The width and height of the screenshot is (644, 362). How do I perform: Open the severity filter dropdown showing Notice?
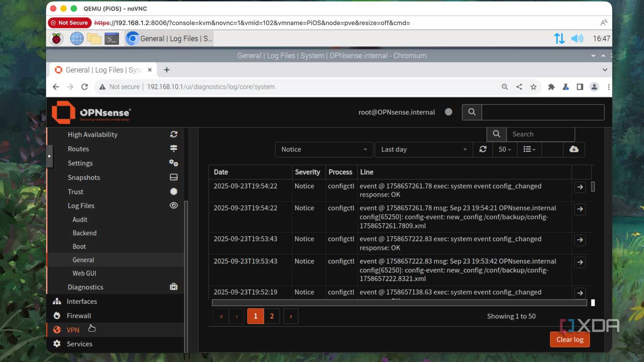323,150
